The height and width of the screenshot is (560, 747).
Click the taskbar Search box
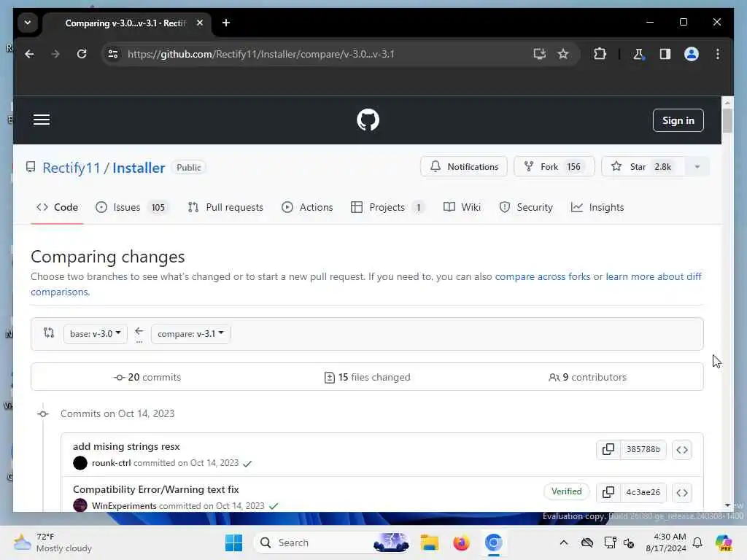point(332,542)
